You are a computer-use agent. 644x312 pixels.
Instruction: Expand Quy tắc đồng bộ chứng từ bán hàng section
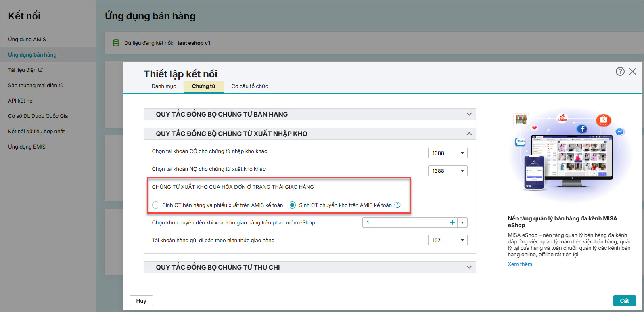(x=310, y=114)
